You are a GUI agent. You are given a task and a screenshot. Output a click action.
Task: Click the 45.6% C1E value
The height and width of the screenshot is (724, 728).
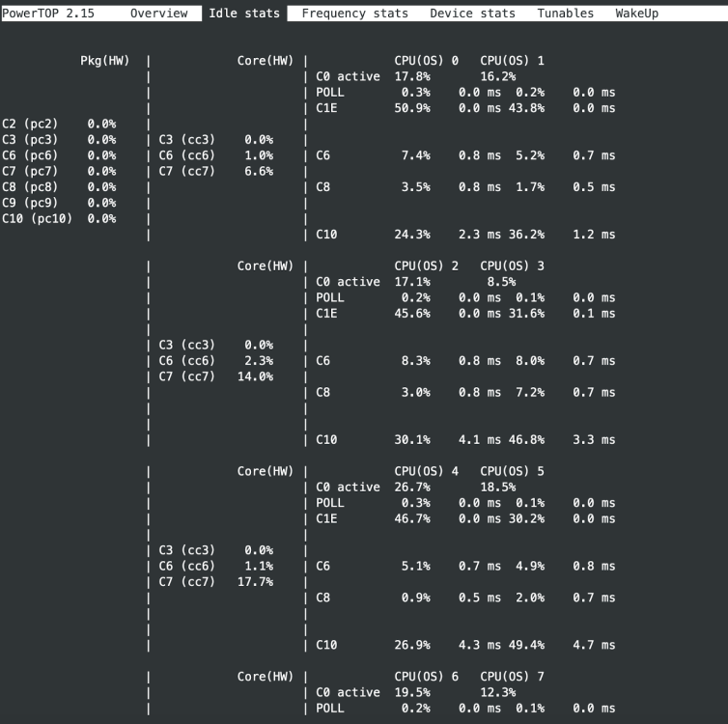pyautogui.click(x=412, y=313)
